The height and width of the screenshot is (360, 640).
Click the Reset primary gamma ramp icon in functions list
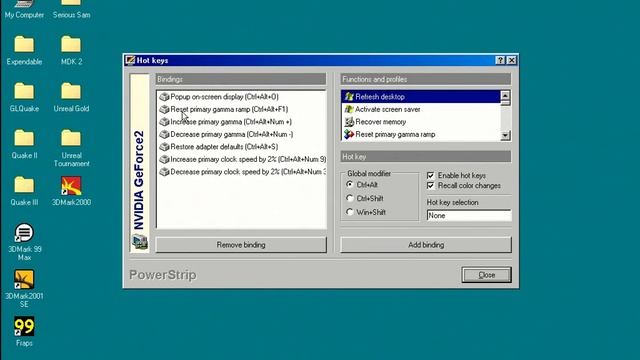click(349, 134)
